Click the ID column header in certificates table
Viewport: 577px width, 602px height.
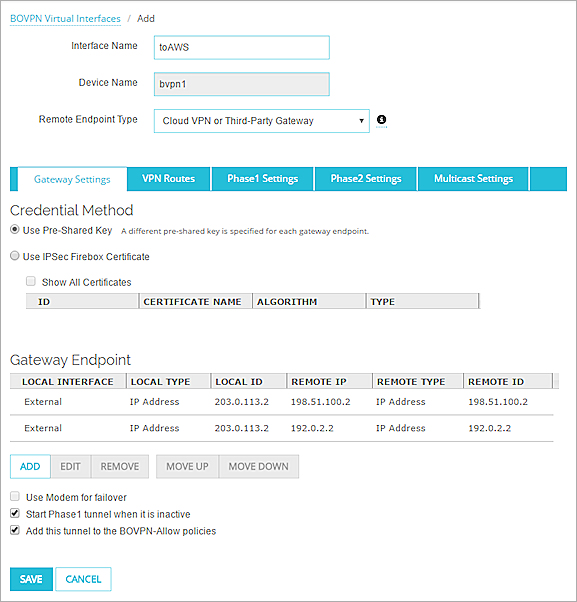(x=82, y=302)
